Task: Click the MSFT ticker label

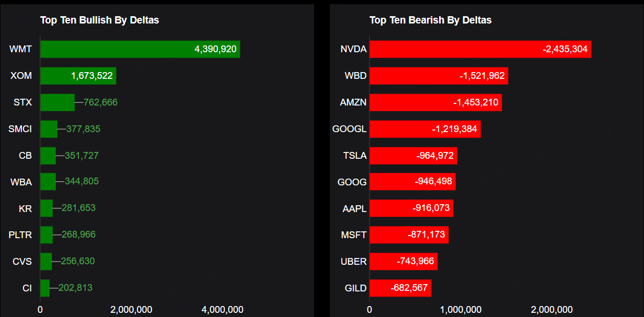Action: [354, 235]
